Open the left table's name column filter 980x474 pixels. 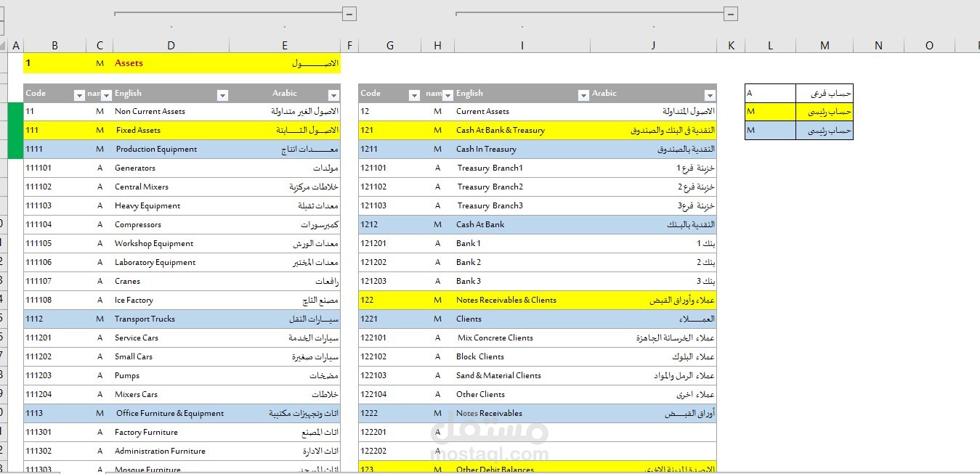tap(106, 95)
